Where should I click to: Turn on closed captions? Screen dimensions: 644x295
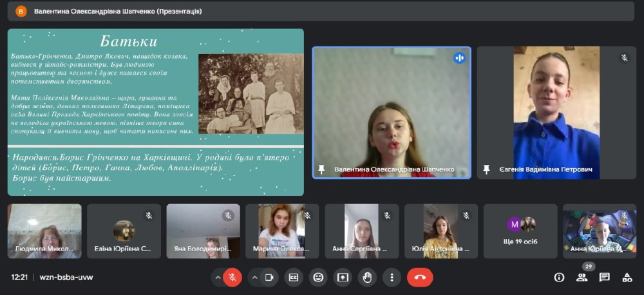coord(294,277)
